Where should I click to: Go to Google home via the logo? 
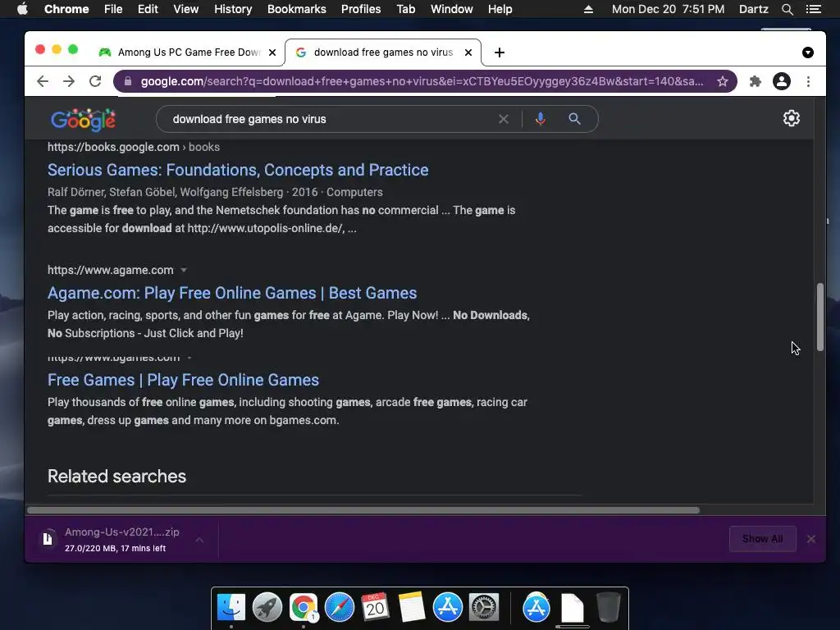click(83, 120)
